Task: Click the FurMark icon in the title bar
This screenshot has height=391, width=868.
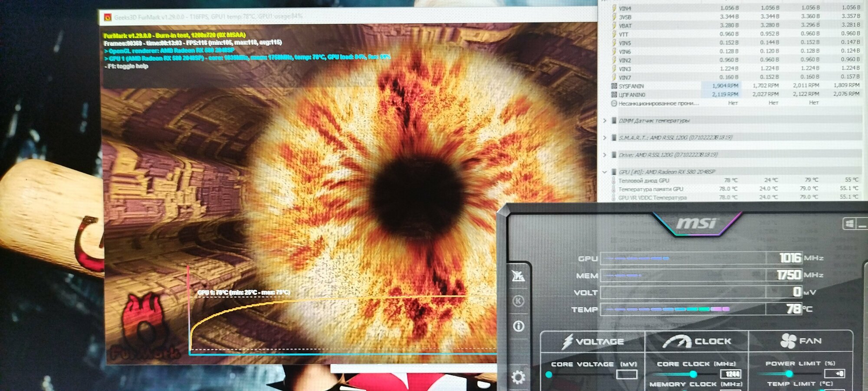Action: [x=107, y=17]
